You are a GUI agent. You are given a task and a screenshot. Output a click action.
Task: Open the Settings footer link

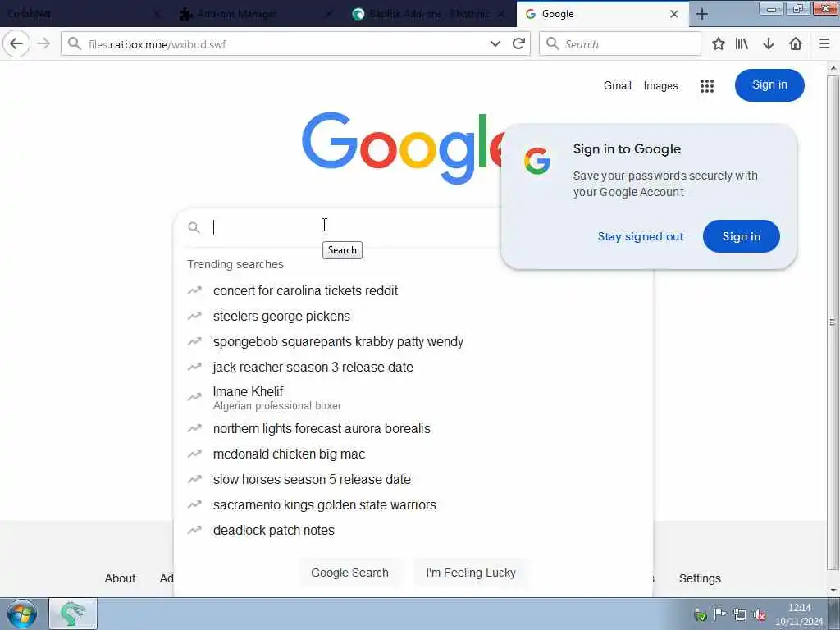click(700, 578)
